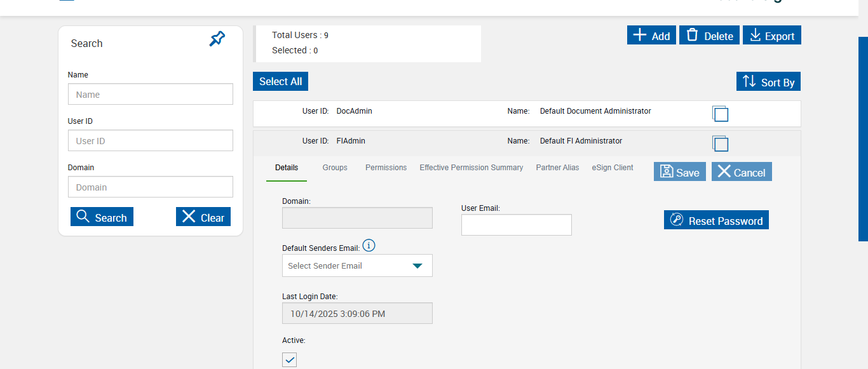This screenshot has height=369, width=868.
Task: Click the Delete trash can button
Action: pyautogui.click(x=709, y=36)
